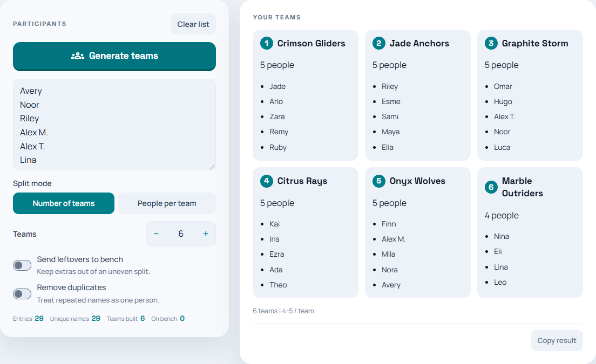This screenshot has height=364, width=596.
Task: Click number badge 4 on Citrus Rays
Action: (x=267, y=181)
